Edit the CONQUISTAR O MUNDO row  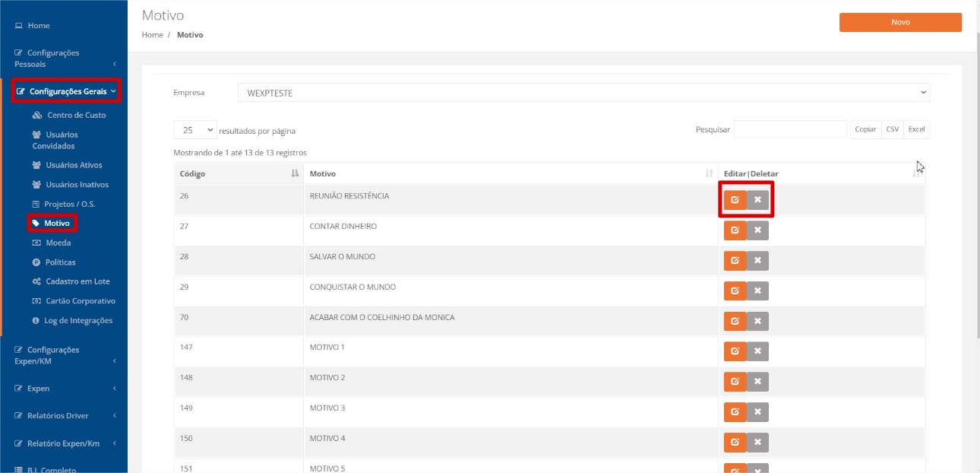point(735,290)
